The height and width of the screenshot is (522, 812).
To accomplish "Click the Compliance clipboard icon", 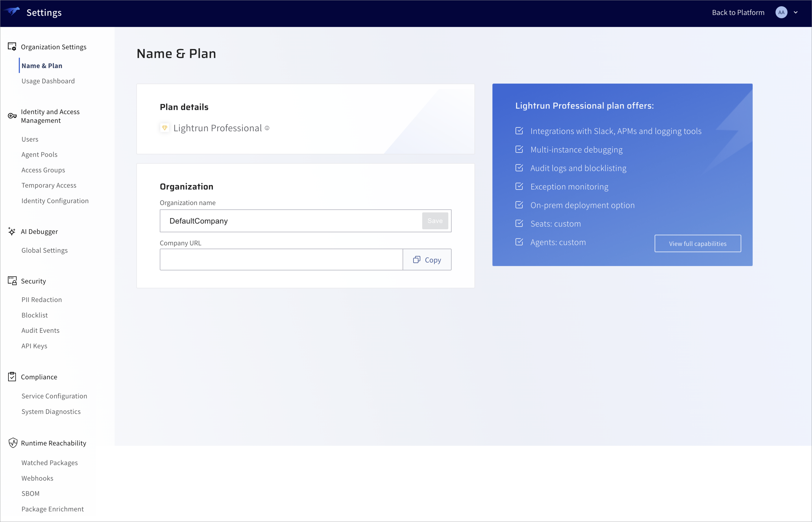I will [12, 377].
